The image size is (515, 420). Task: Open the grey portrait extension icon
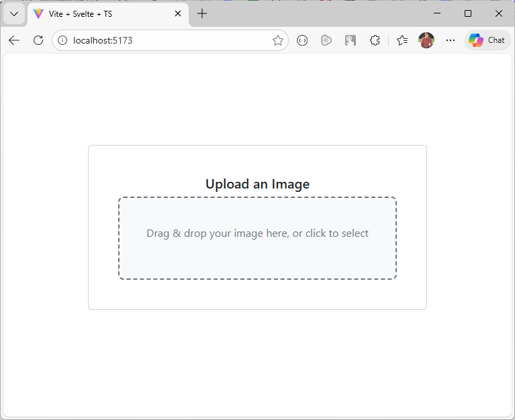[350, 40]
